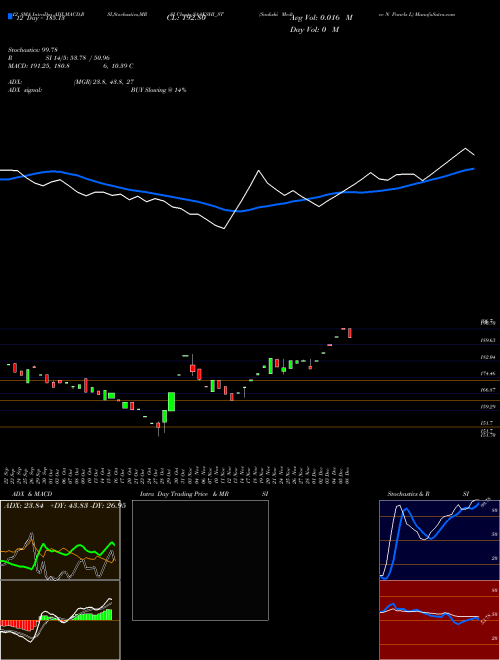Click the 'Day Vol: 0 M' label
Image resolution: width=500 pixels, height=660 pixels.
[x=314, y=30]
